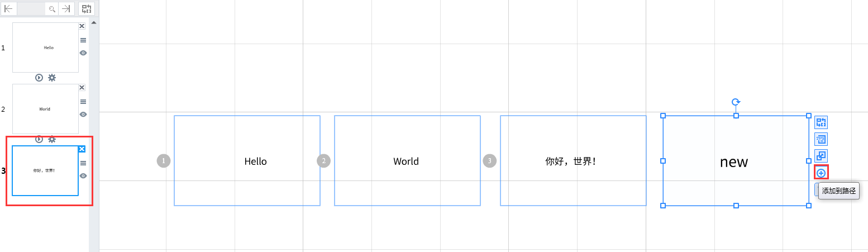The image size is (868, 252).
Task: Open settings gear below slide 1 thumbnail
Action: point(52,78)
